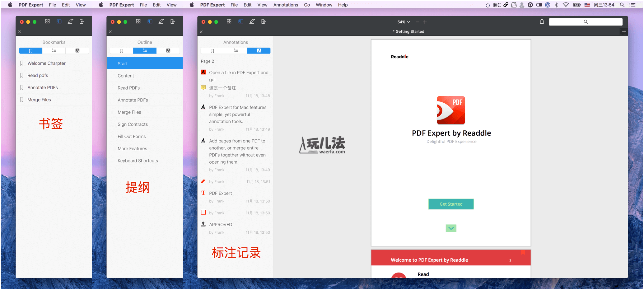Open thumbnails grid view in Bookmarks window
644x290 pixels.
47,21
